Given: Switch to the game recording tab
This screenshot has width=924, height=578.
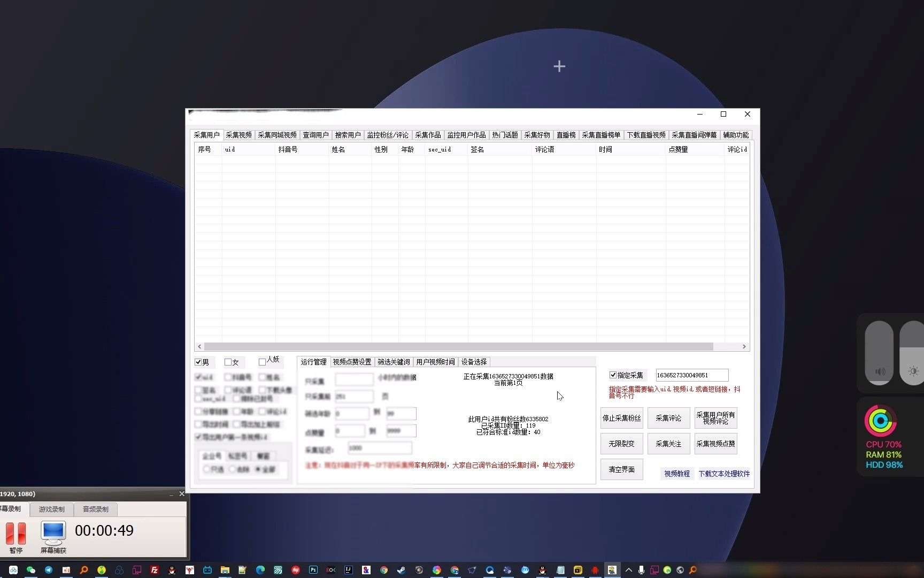Looking at the screenshot, I should [x=51, y=509].
